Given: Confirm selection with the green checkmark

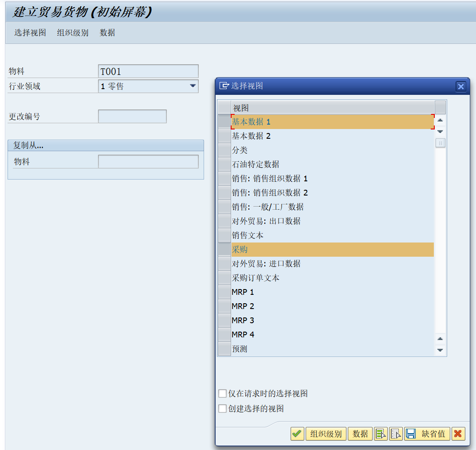Looking at the screenshot, I should coord(297,434).
